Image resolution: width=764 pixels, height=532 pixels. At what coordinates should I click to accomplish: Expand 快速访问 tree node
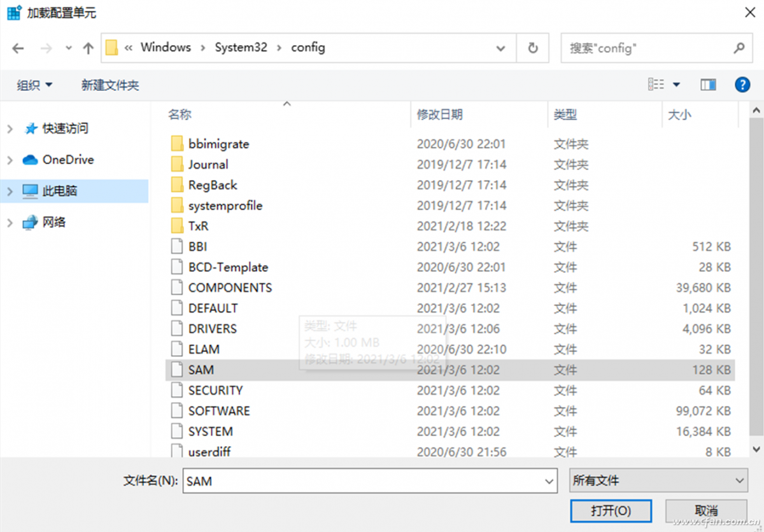(x=10, y=129)
